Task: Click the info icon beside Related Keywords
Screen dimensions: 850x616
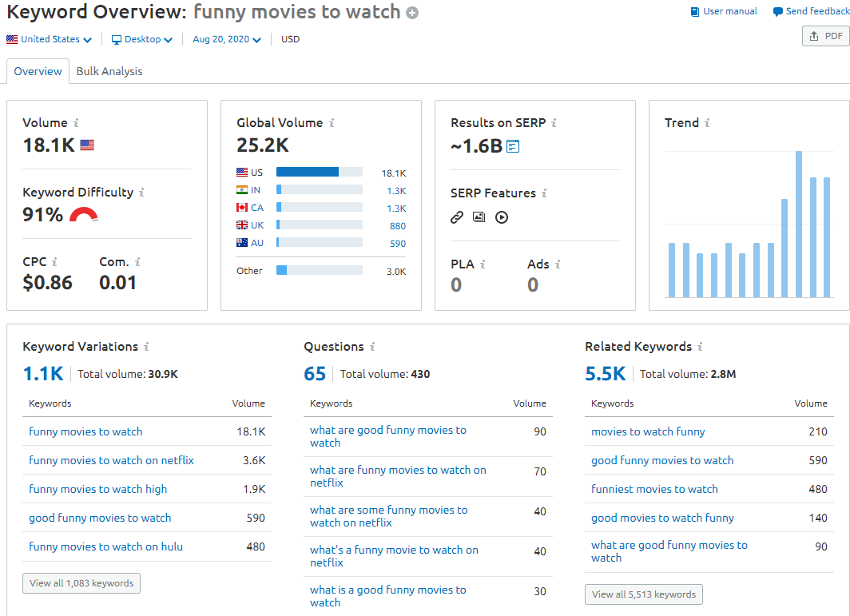Action: tap(700, 347)
